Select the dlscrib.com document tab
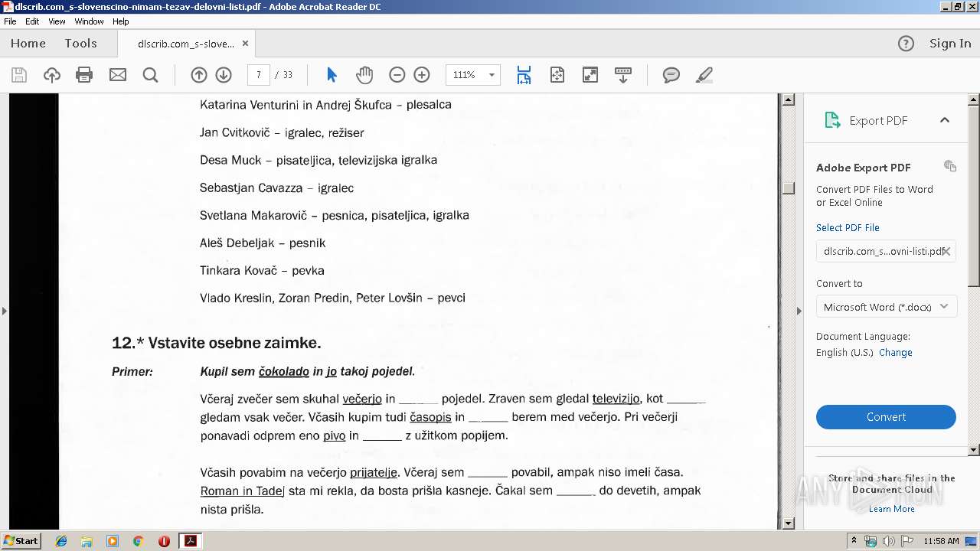 186,44
